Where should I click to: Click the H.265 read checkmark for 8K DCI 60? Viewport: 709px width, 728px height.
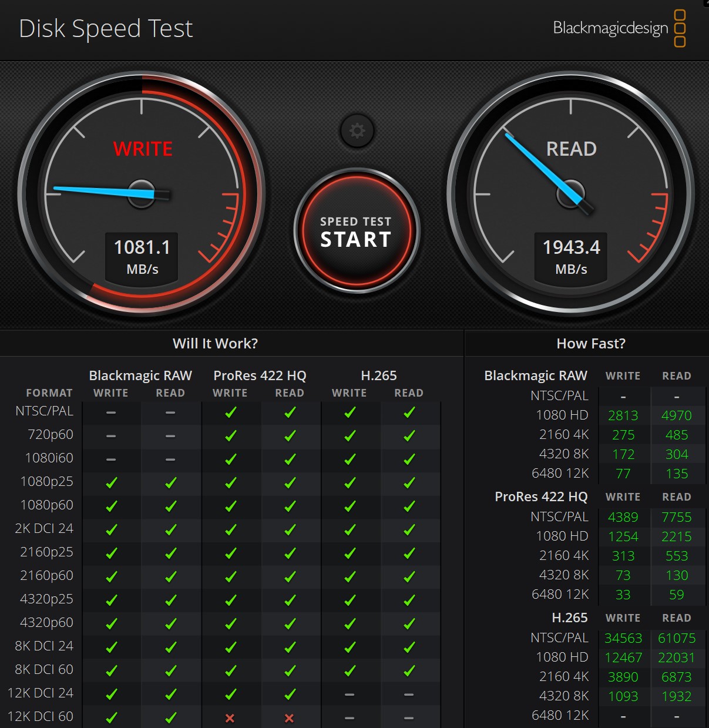(409, 670)
